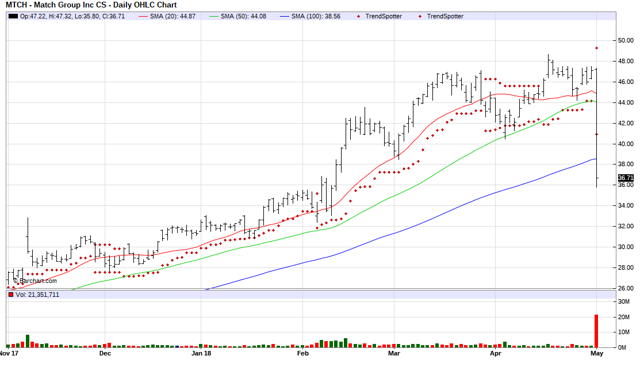Click the Jan 18 date axis label

click(x=201, y=353)
